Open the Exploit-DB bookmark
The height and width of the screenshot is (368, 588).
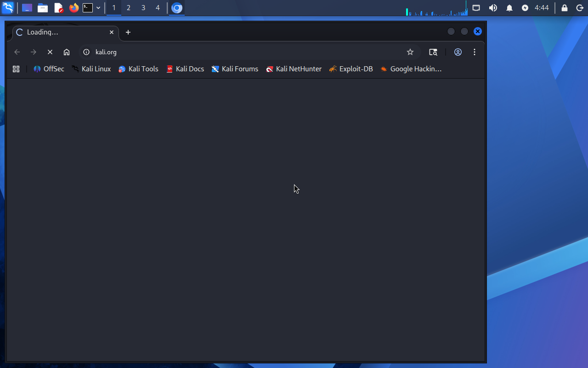(351, 69)
